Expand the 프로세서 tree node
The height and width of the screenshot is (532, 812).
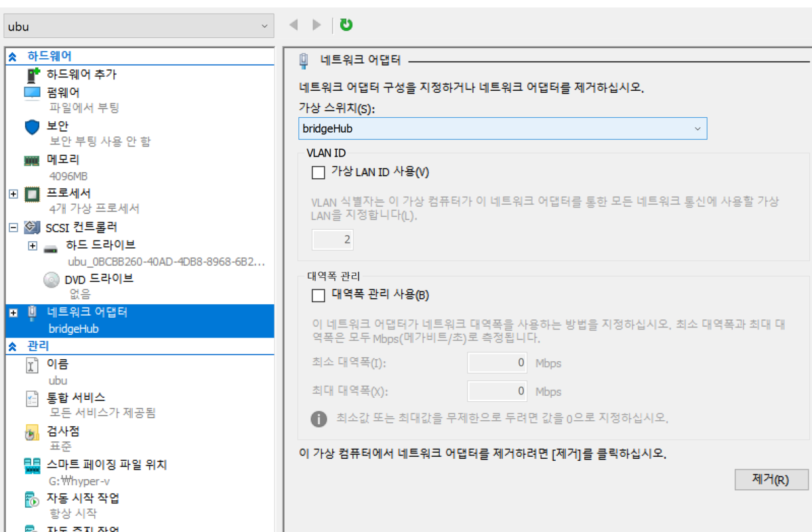[14, 195]
